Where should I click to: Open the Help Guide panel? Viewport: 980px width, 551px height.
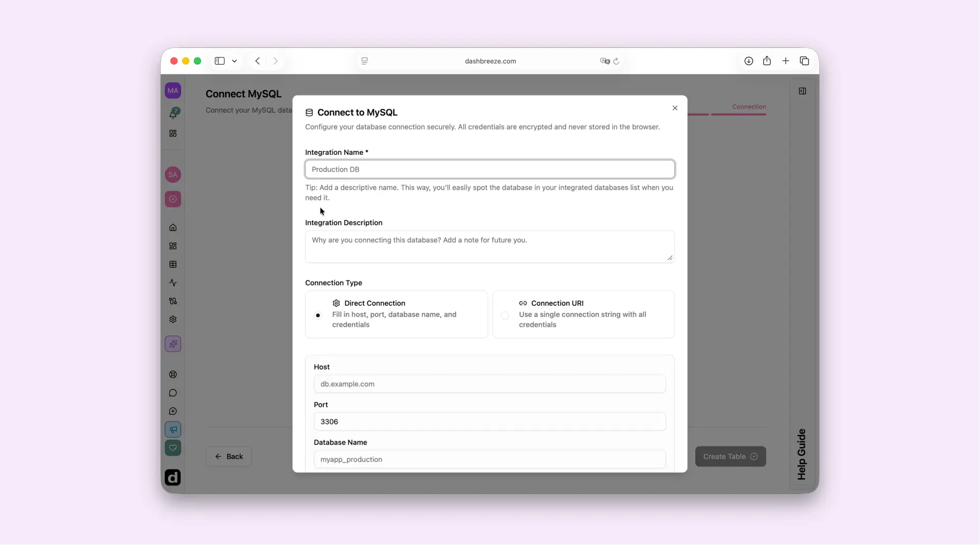[x=802, y=454]
